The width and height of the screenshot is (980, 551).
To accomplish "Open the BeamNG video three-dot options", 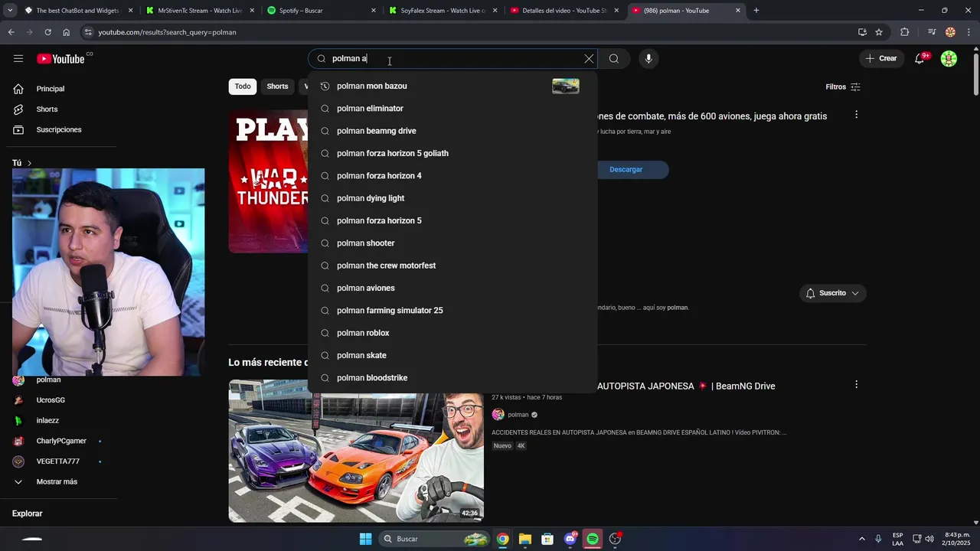I will point(856,384).
